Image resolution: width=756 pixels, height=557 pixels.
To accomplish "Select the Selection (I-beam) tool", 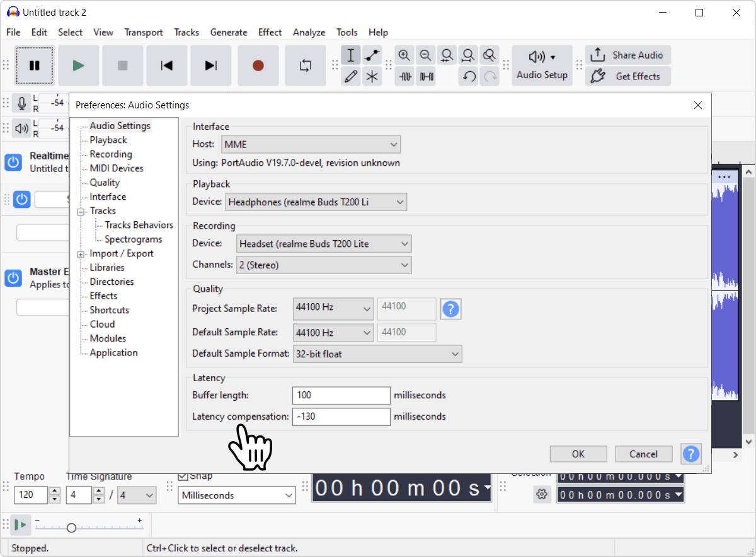I will [x=352, y=55].
